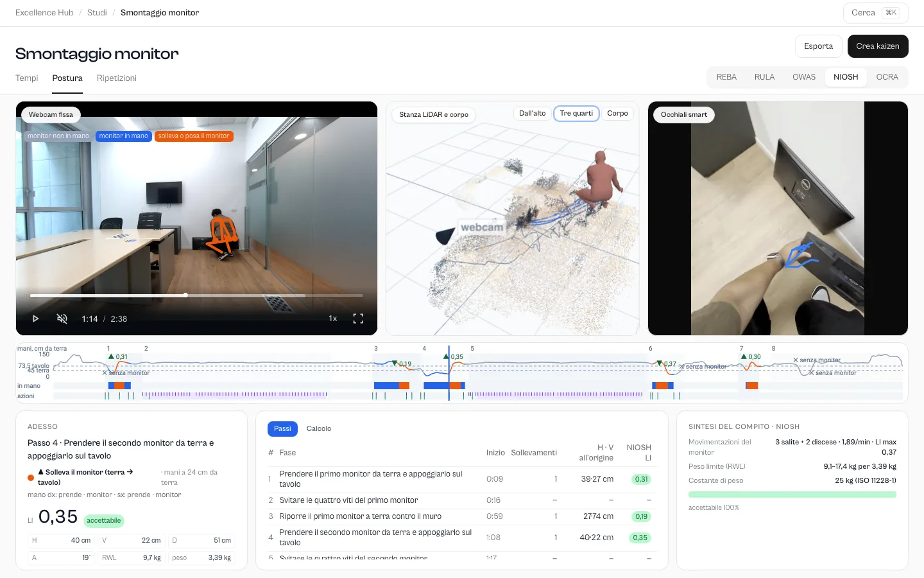Select the RULA assessment method
The image size is (924, 578).
tap(764, 77)
